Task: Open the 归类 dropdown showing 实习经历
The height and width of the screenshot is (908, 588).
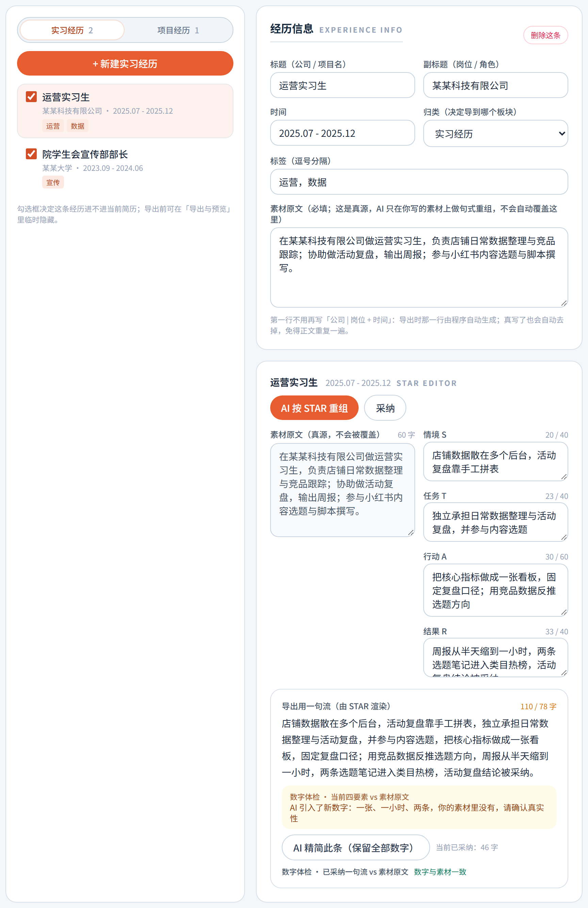Action: 495,133
